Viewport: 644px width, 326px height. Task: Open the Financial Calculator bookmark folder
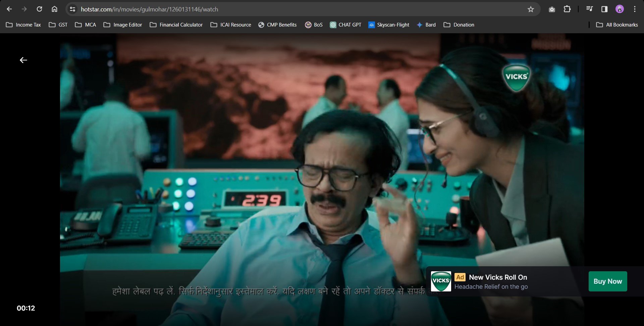(x=176, y=25)
